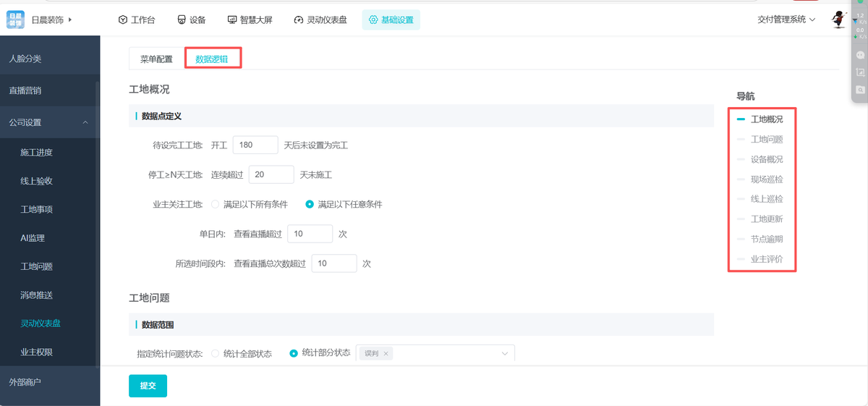Image resolution: width=868 pixels, height=406 pixels.
Task: Jump to 工地问题 in the 导航 list
Action: pyautogui.click(x=766, y=140)
